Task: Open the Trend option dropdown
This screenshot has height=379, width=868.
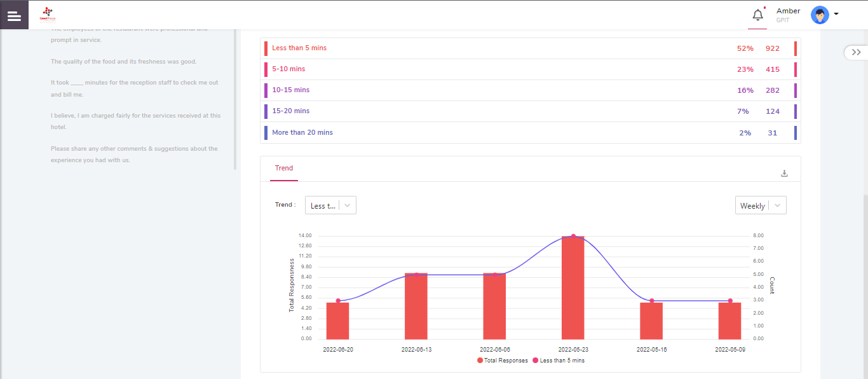Action: (x=330, y=205)
